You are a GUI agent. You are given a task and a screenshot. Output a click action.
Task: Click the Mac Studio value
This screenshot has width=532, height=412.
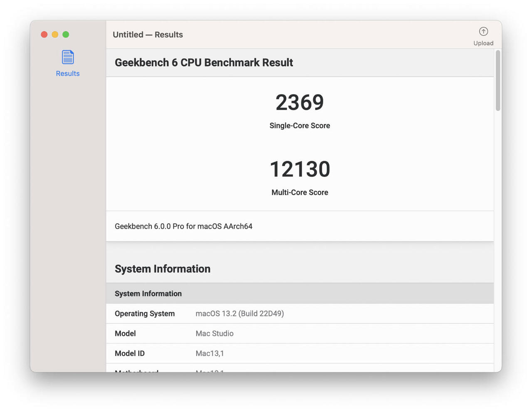(x=214, y=334)
